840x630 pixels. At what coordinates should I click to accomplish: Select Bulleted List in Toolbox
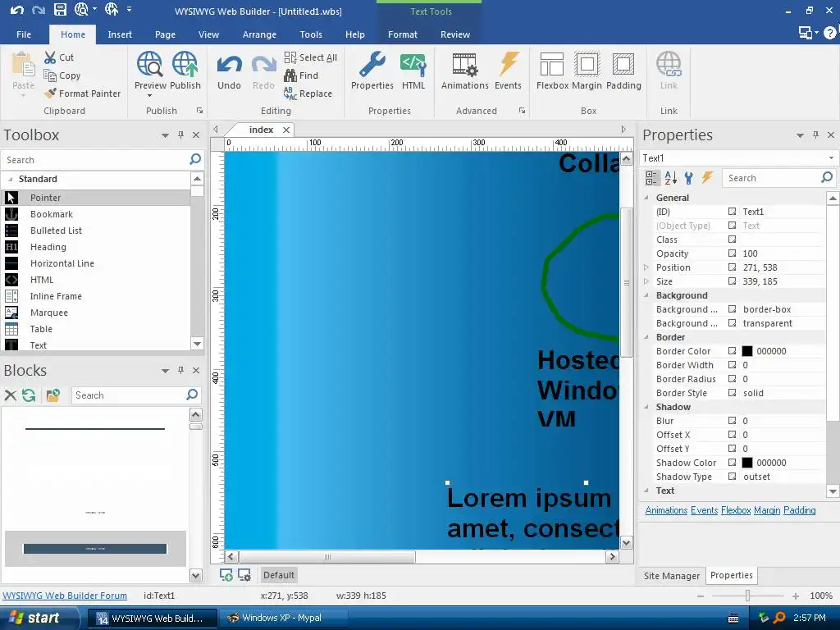pyautogui.click(x=97, y=231)
